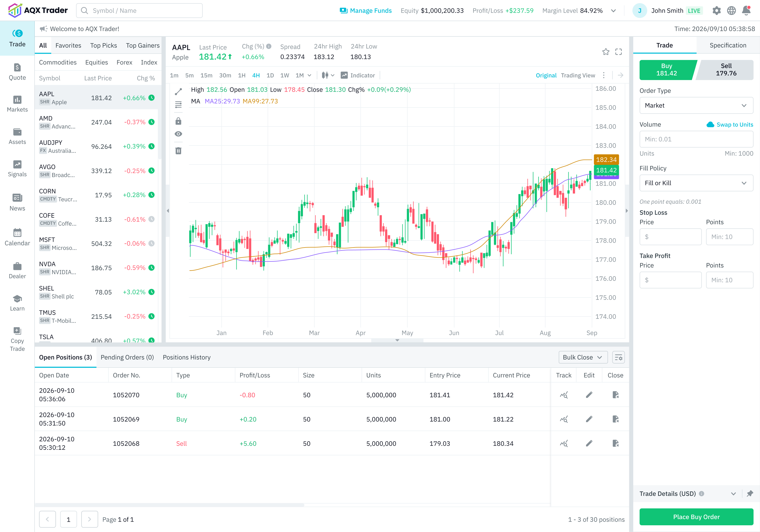Viewport: 760px width, 532px height.
Task: Toggle drawings visibility eye icon
Action: click(178, 134)
